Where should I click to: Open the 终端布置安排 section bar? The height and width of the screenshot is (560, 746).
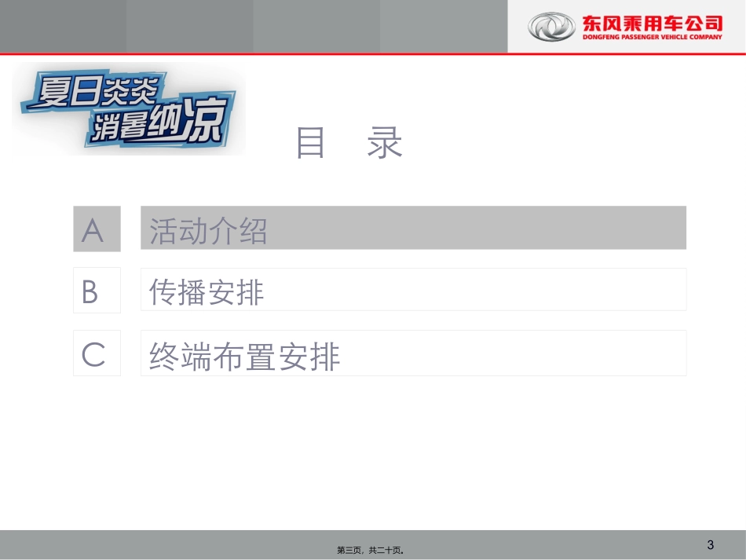(413, 353)
